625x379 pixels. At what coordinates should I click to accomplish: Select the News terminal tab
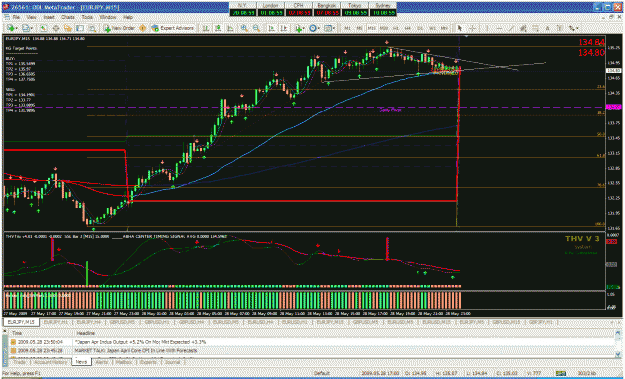tap(81, 362)
